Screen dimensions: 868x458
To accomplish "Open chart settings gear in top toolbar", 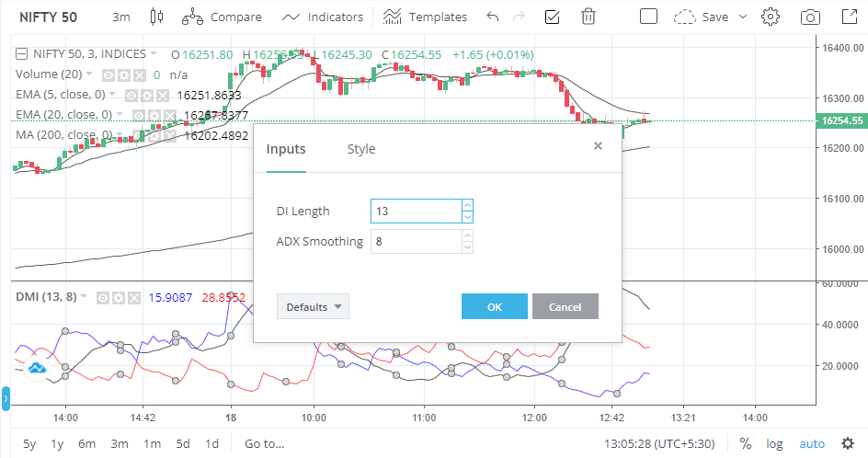I will [x=770, y=17].
